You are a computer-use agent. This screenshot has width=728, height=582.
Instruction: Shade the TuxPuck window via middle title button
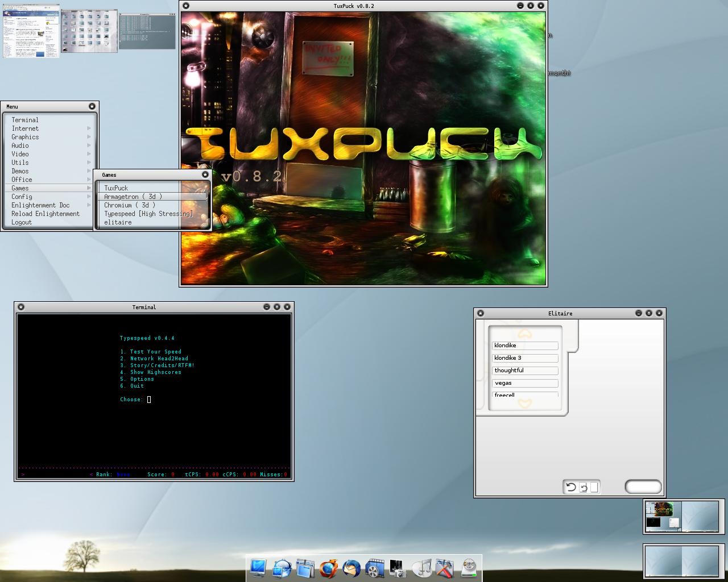pos(531,6)
